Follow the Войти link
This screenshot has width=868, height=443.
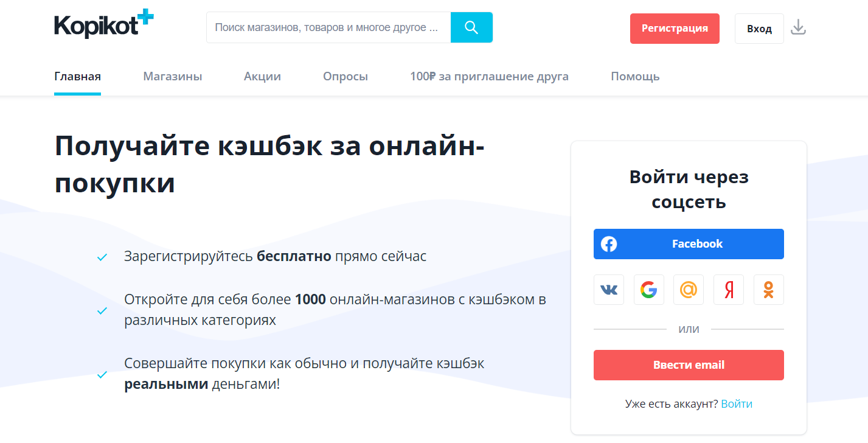tap(737, 404)
